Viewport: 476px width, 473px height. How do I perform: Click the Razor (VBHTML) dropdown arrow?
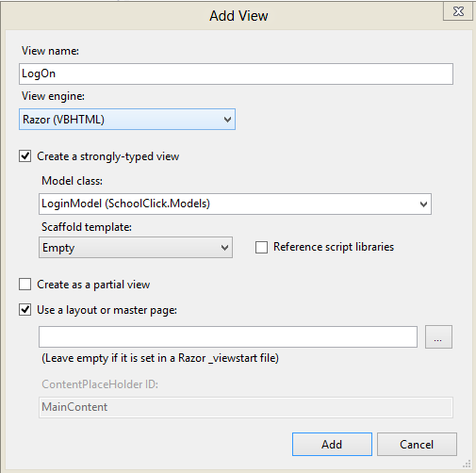click(227, 120)
